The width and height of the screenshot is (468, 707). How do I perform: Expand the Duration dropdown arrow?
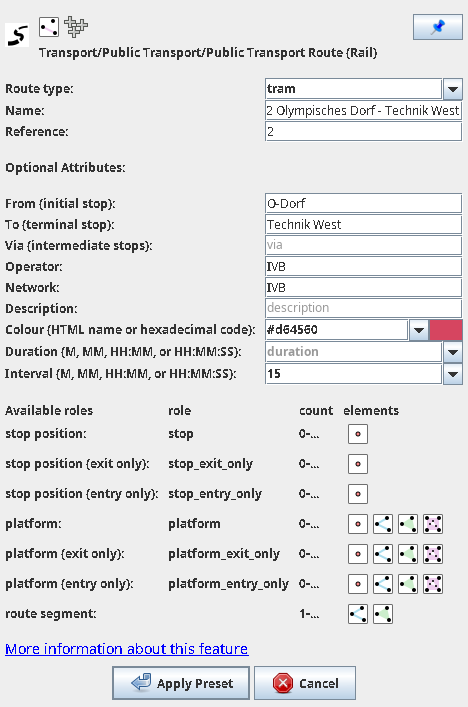(453, 352)
